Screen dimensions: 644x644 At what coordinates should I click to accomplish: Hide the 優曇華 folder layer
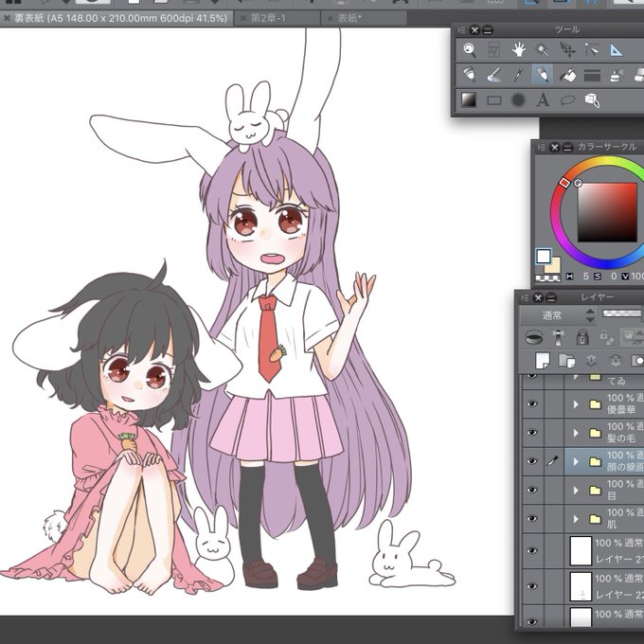[532, 404]
